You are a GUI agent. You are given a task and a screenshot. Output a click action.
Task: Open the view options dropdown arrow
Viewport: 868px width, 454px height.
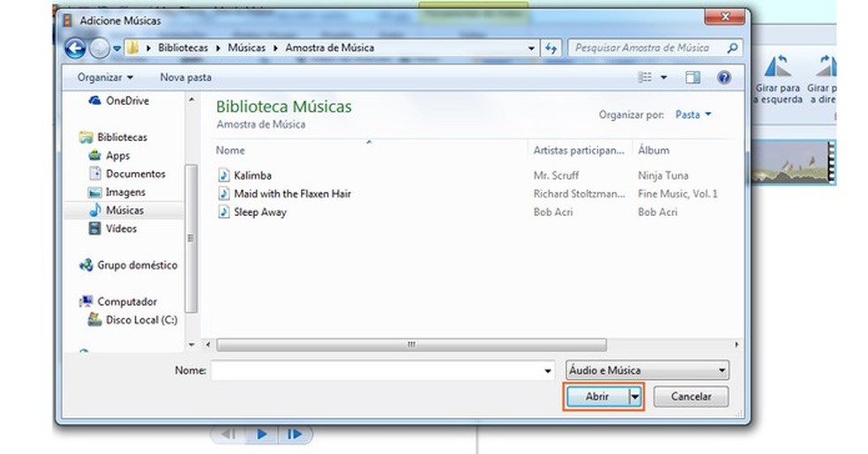click(663, 78)
